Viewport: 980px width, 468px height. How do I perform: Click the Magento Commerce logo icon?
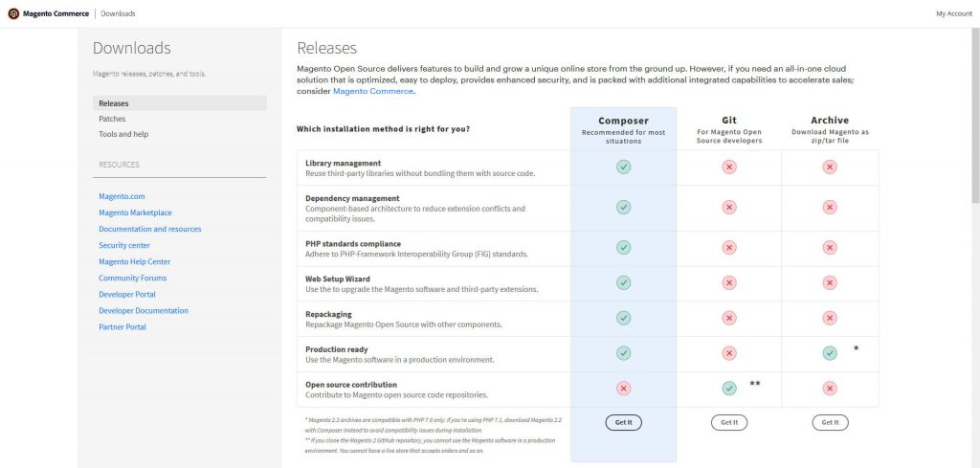pyautogui.click(x=13, y=13)
